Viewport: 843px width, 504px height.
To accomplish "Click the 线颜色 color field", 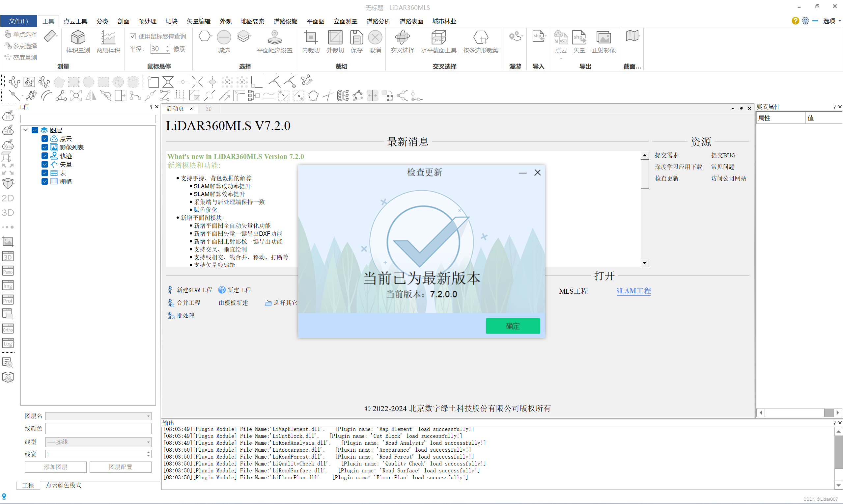I will coord(98,429).
